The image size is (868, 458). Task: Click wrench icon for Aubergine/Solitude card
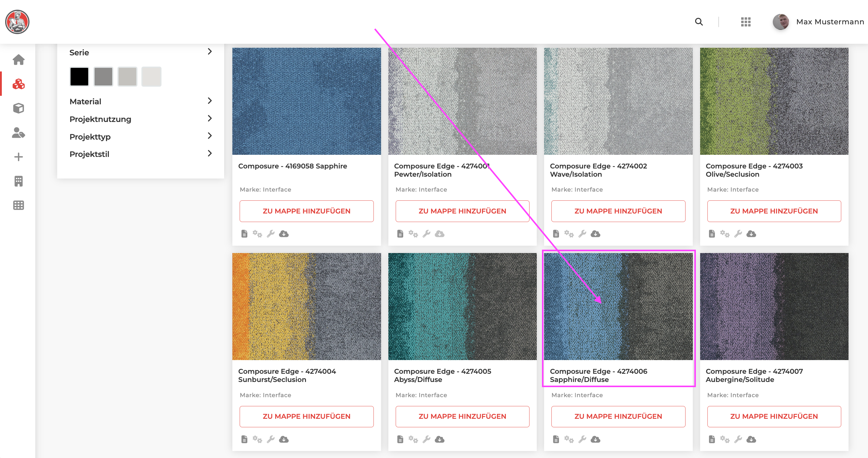pyautogui.click(x=738, y=439)
